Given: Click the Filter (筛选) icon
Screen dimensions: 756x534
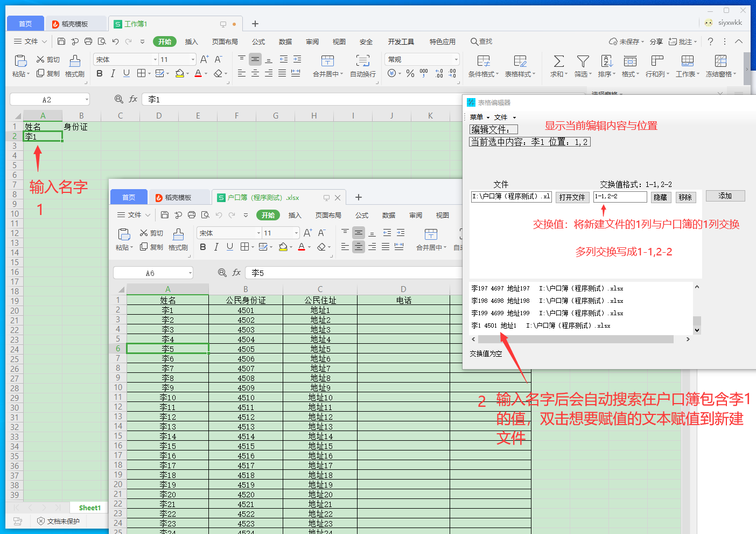Looking at the screenshot, I should (x=583, y=61).
